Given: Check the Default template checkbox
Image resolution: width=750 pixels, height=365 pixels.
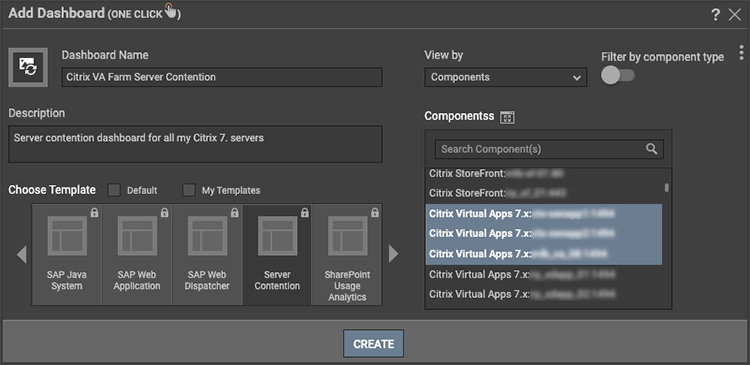Looking at the screenshot, I should coord(114,190).
